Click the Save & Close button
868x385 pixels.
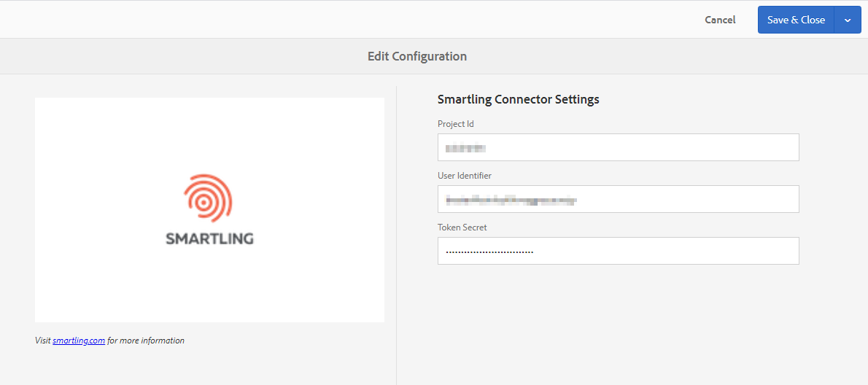coord(796,20)
